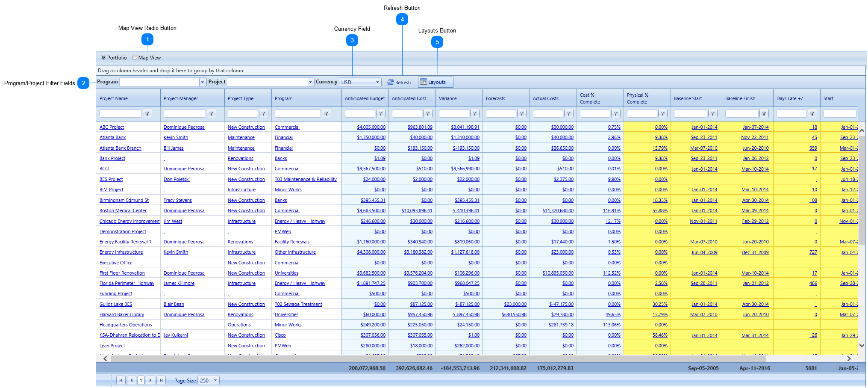Click filter icon for Anticipated Cost column

[428, 114]
